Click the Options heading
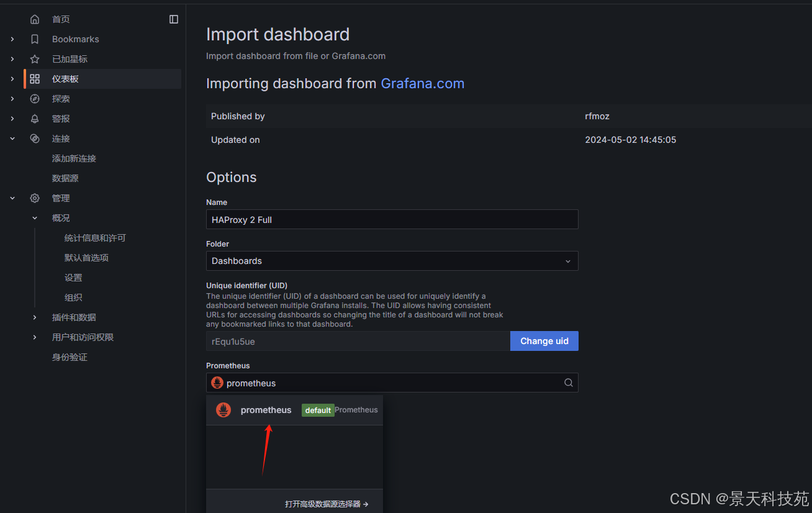This screenshot has width=812, height=513. 231,177
